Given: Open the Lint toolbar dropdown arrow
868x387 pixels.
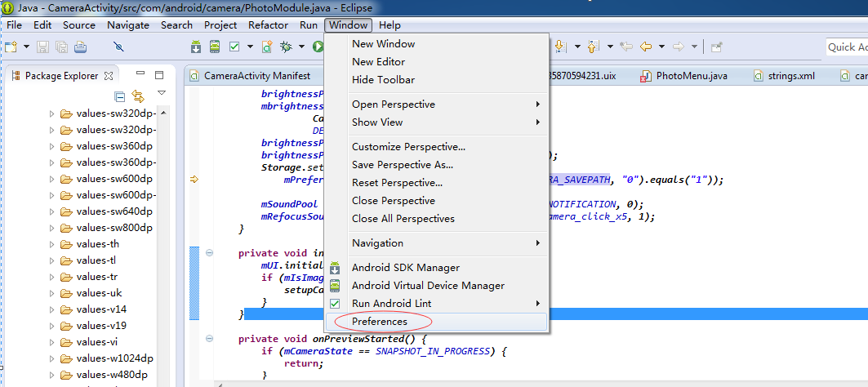Looking at the screenshot, I should click(250, 47).
